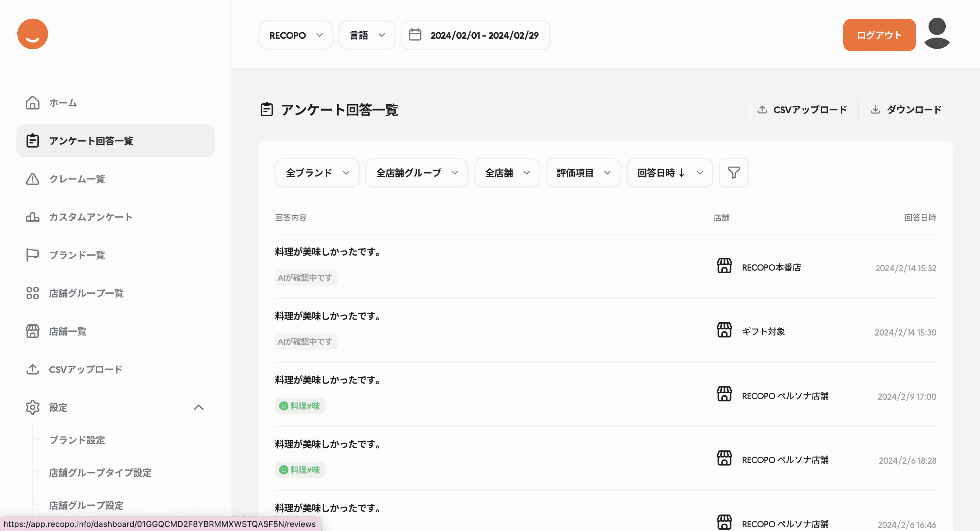Screen dimensions: 980x531
Task: Click the ログアウト button
Action: coord(879,35)
